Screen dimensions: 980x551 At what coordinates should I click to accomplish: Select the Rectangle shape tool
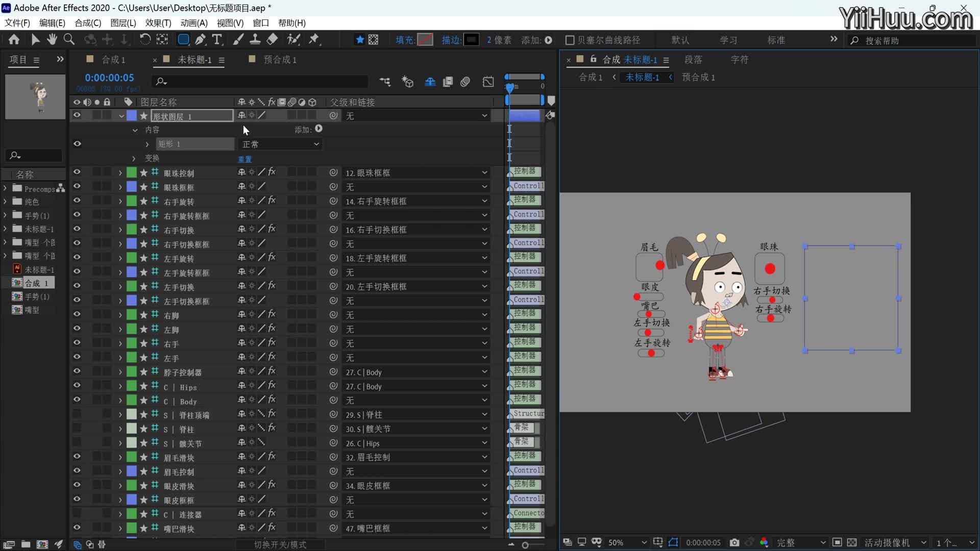[183, 39]
